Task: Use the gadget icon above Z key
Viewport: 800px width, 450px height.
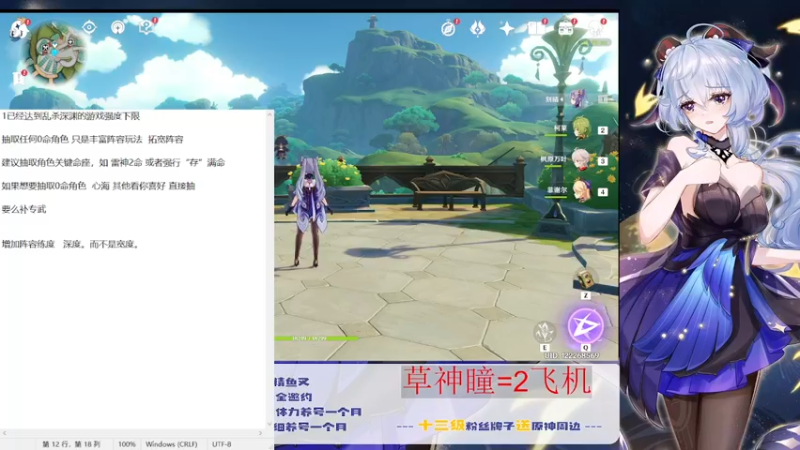Action: 585,280
